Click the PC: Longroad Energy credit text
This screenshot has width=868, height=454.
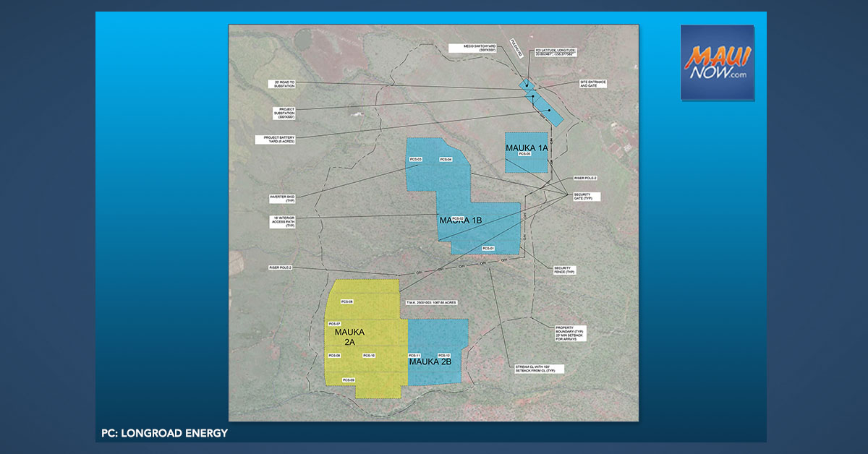pos(164,433)
